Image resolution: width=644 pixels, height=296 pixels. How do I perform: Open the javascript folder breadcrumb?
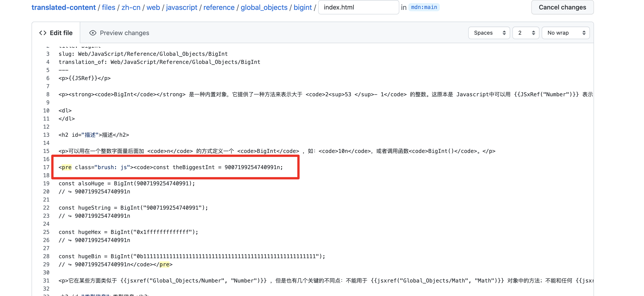click(x=181, y=7)
